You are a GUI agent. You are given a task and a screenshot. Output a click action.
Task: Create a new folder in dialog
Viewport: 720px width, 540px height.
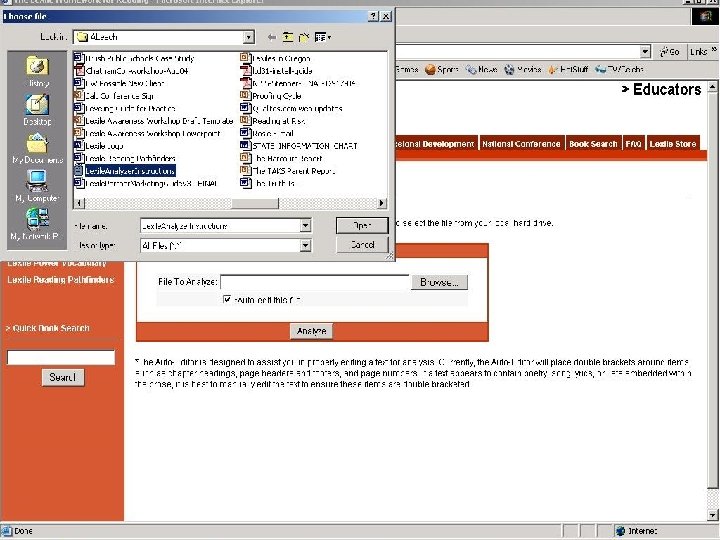[304, 37]
